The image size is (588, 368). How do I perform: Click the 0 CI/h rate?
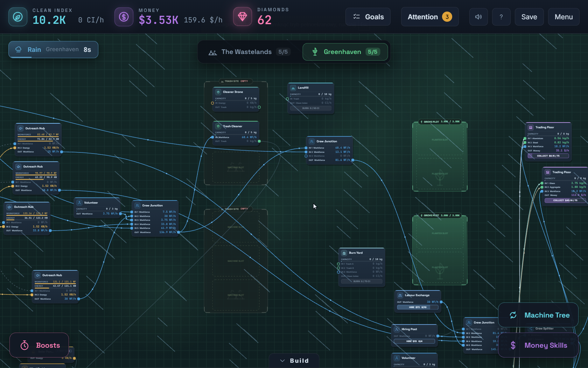(91, 20)
